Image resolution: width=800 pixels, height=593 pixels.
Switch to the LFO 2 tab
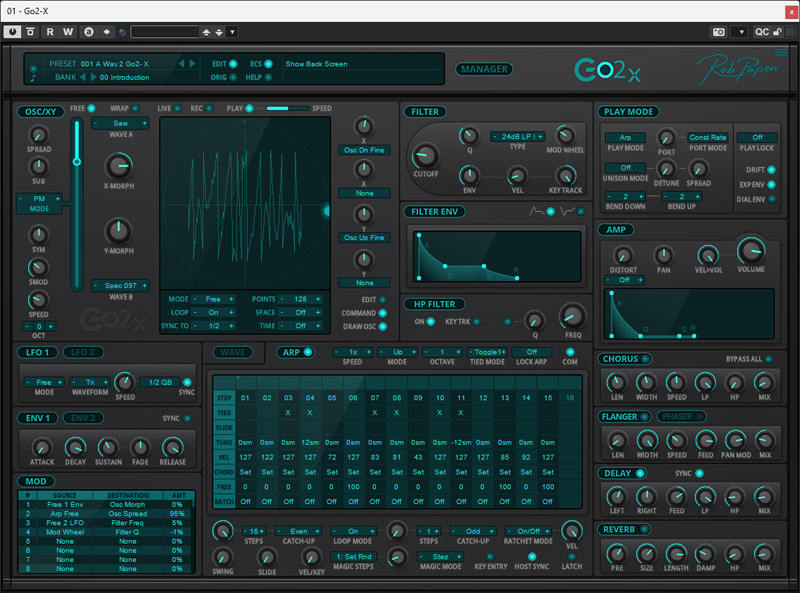click(82, 352)
